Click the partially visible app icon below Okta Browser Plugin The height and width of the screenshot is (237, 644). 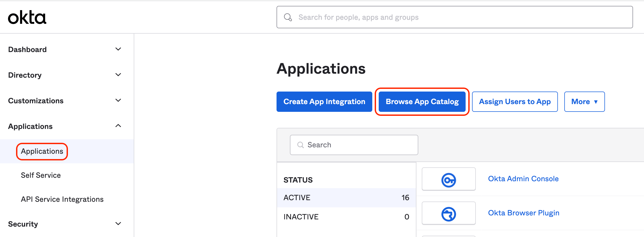[448, 235]
